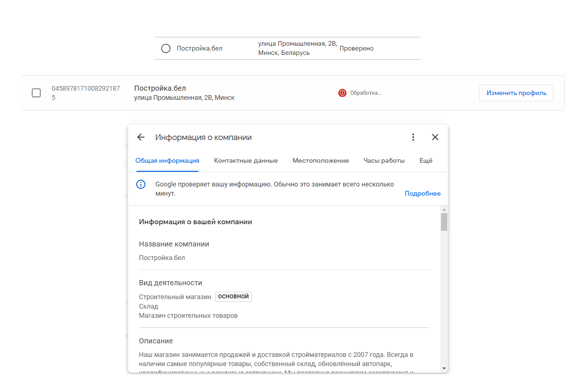
Task: Edit the Вид деятельности section
Action: pos(284,299)
